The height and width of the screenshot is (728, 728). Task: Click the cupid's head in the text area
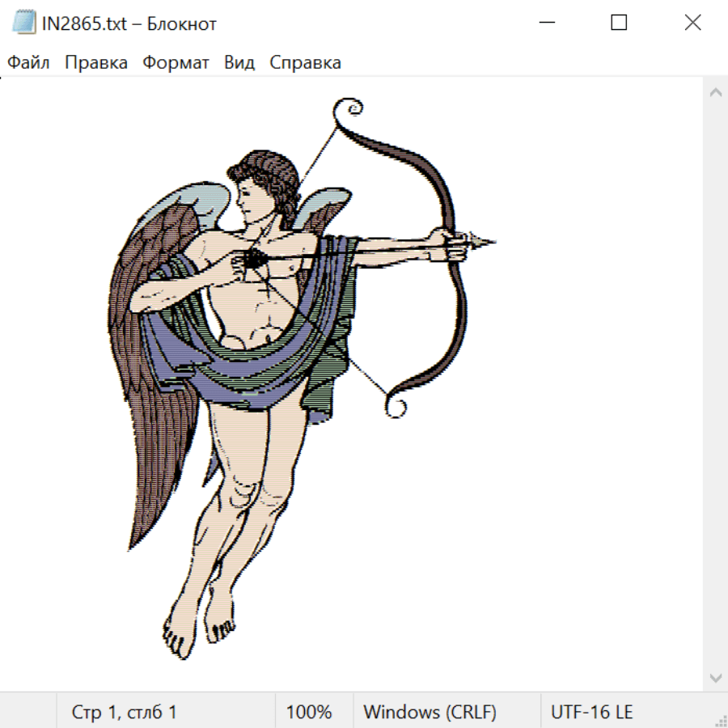point(263,186)
